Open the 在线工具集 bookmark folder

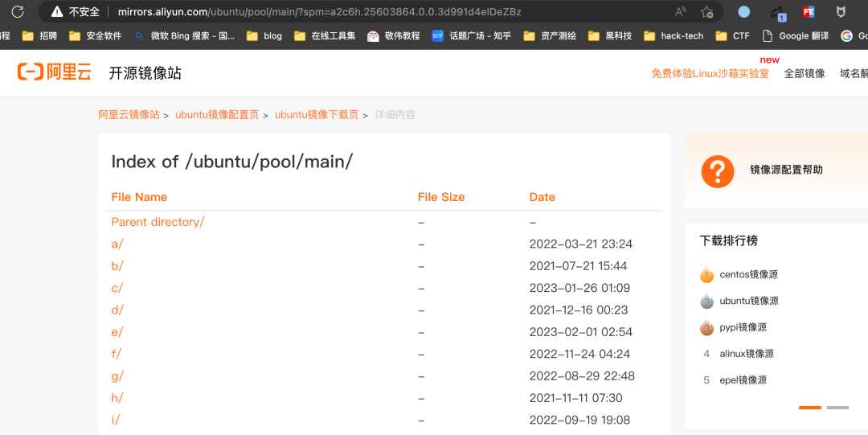325,36
